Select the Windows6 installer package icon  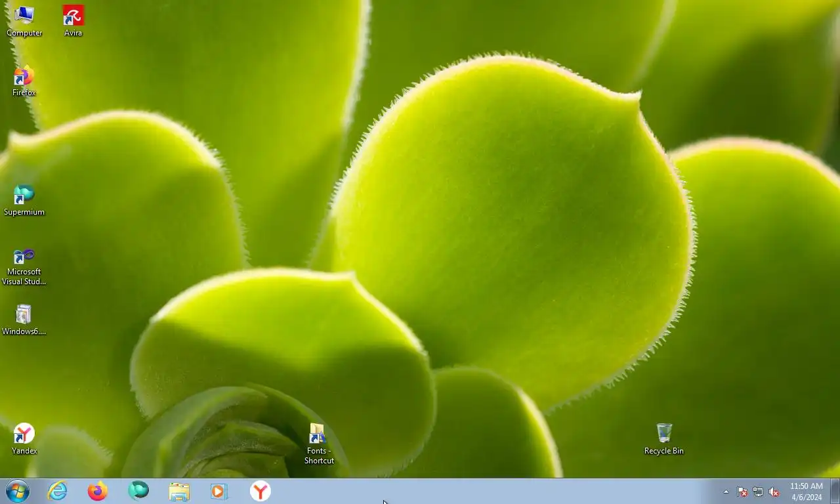pyautogui.click(x=24, y=320)
